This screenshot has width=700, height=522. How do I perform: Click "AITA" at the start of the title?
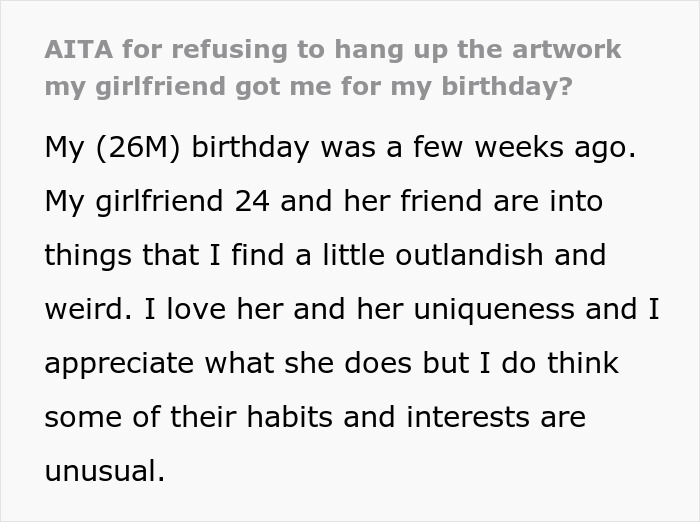click(79, 49)
